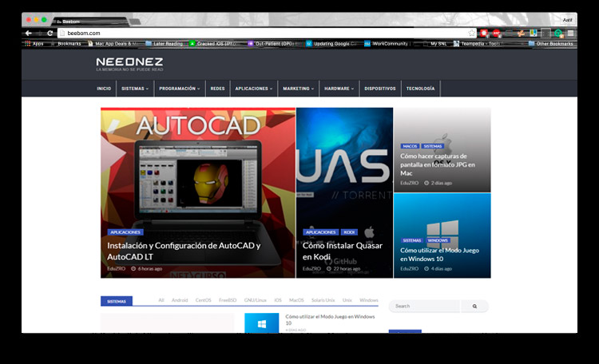The width and height of the screenshot is (599, 364).
Task: Open Modo Juego en Windows 10 featured card
Action: tap(440, 255)
